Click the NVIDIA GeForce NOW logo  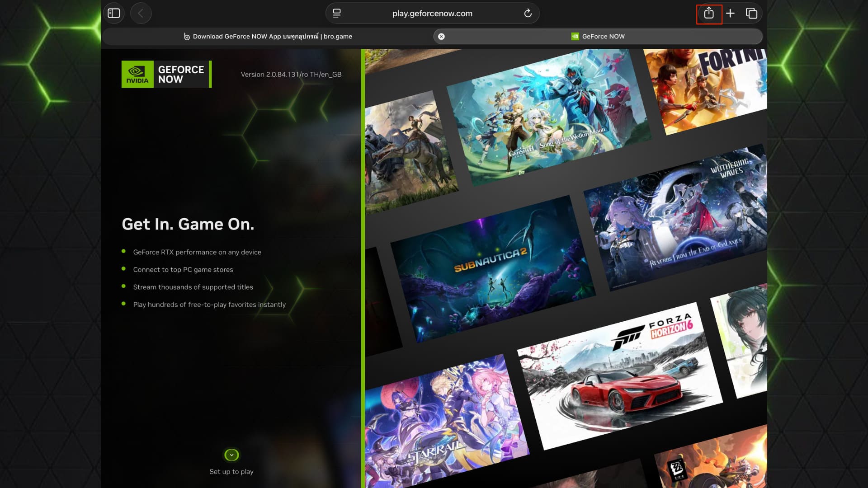point(166,74)
